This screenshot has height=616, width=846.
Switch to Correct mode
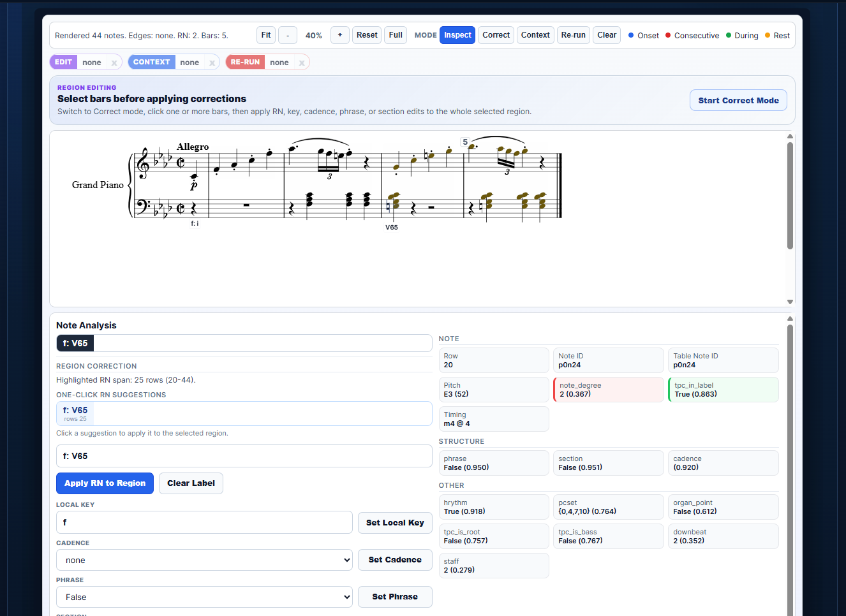pyautogui.click(x=496, y=35)
